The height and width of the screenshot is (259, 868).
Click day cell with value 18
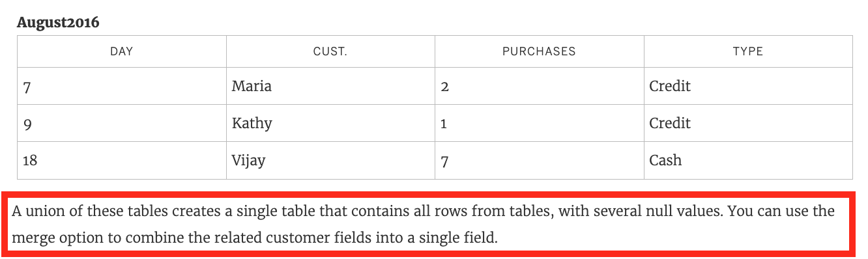coord(122,160)
